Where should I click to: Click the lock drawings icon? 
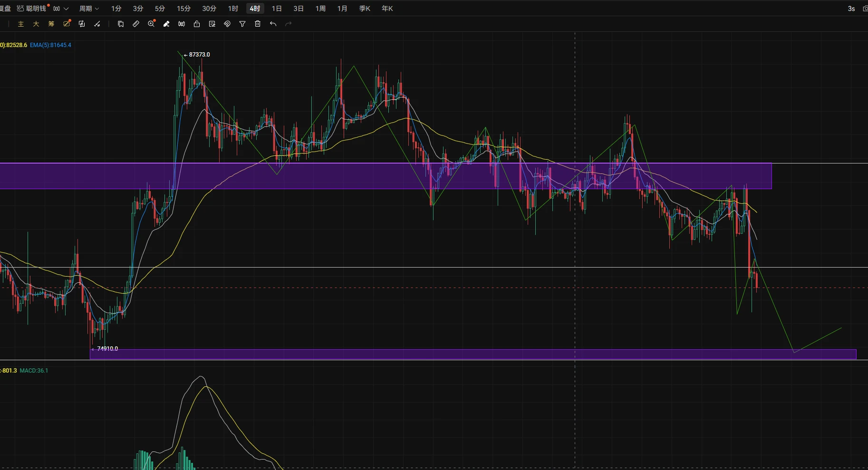pyautogui.click(x=197, y=24)
